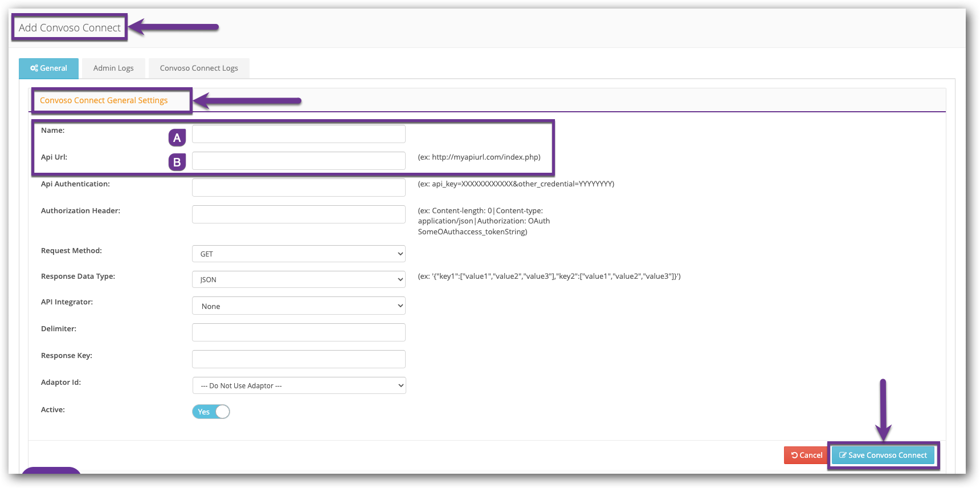The image size is (980, 488).
Task: Click the Convoso Connect General Settings heading
Action: click(x=104, y=100)
